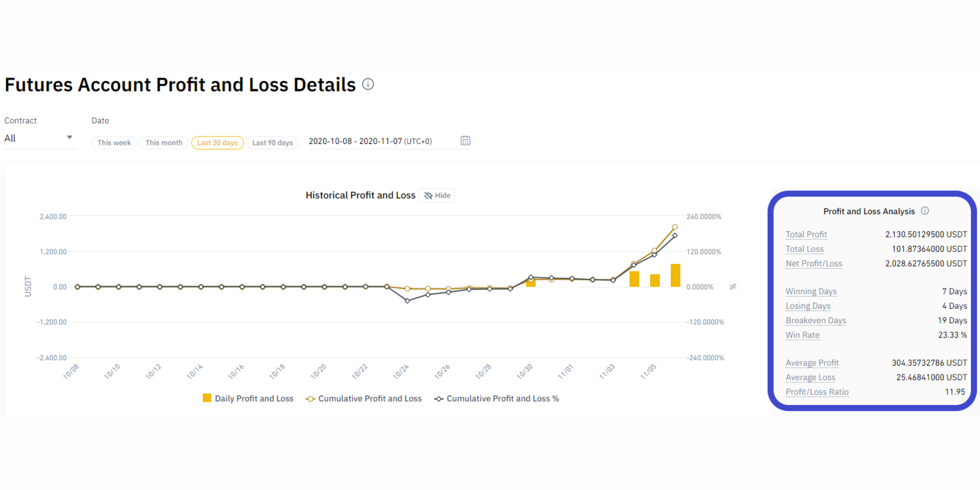980x490 pixels.
Task: Click the info icon next to Profit and Loss Analysis
Action: (x=925, y=211)
